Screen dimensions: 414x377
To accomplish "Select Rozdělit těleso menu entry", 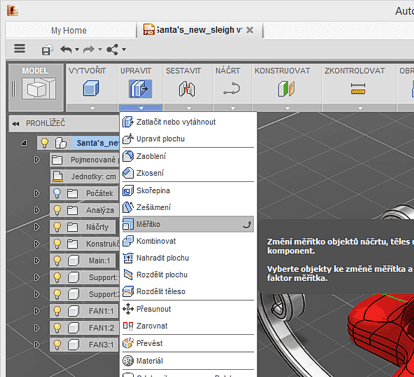I will point(188,291).
